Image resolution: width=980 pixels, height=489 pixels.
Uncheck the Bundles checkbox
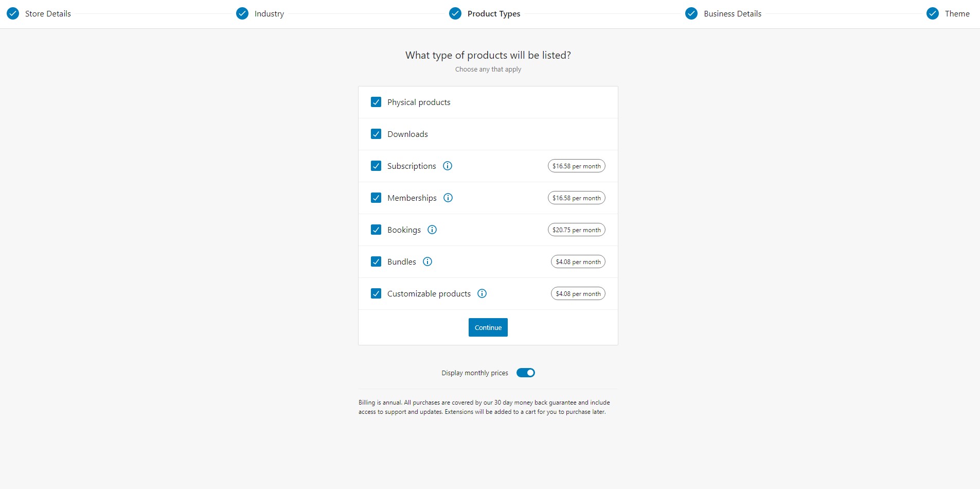tap(377, 261)
